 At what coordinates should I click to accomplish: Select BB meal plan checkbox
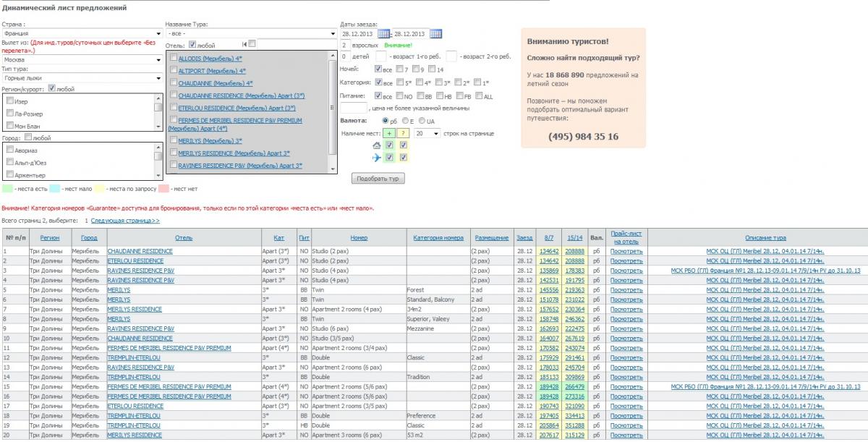click(420, 95)
